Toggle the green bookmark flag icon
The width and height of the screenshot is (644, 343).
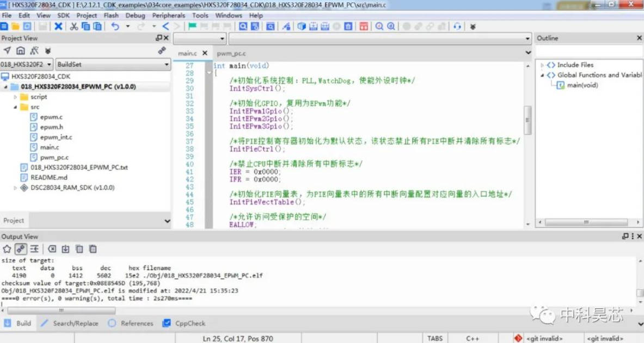coord(192,26)
